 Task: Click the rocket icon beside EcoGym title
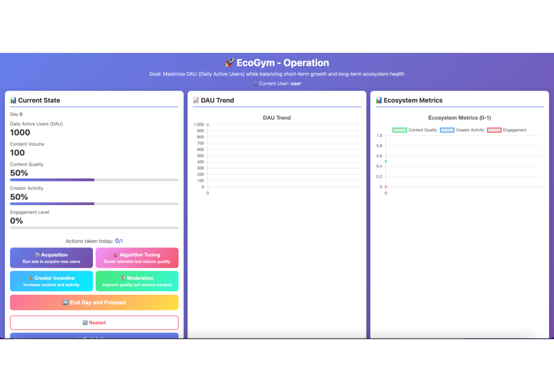[229, 63]
